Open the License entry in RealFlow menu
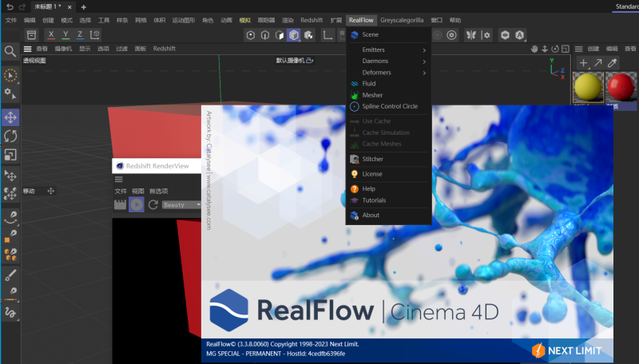This screenshot has width=639, height=364. coord(389,174)
